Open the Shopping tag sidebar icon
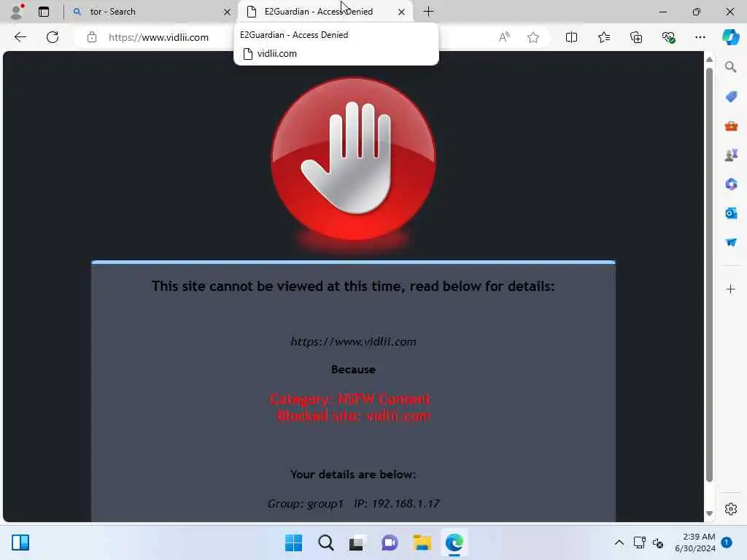 coord(731,97)
